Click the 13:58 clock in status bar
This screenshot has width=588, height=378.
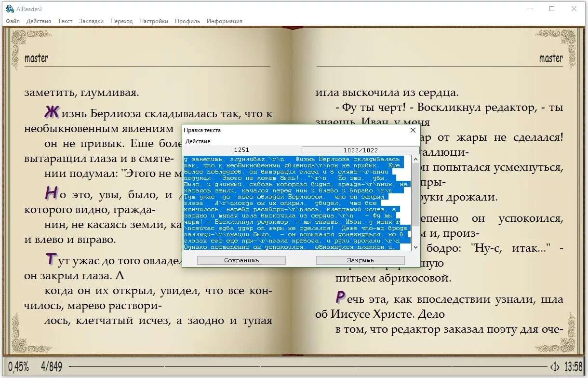[573, 367]
